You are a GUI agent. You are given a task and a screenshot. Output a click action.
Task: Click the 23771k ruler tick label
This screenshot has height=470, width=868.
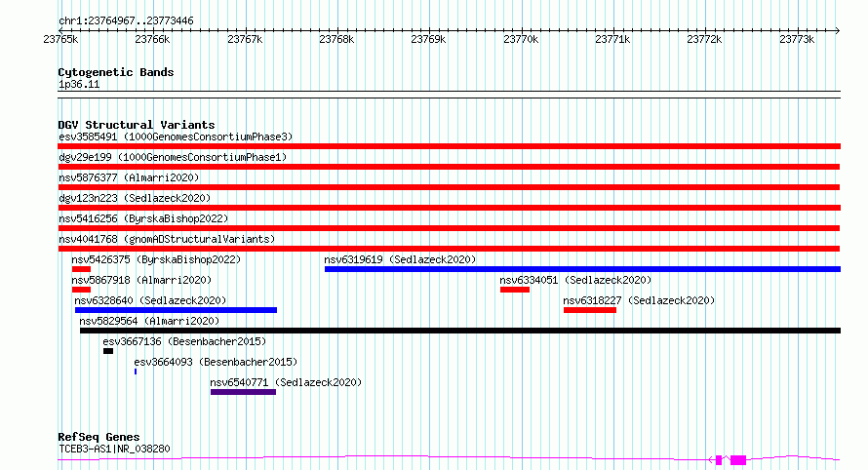coord(612,39)
